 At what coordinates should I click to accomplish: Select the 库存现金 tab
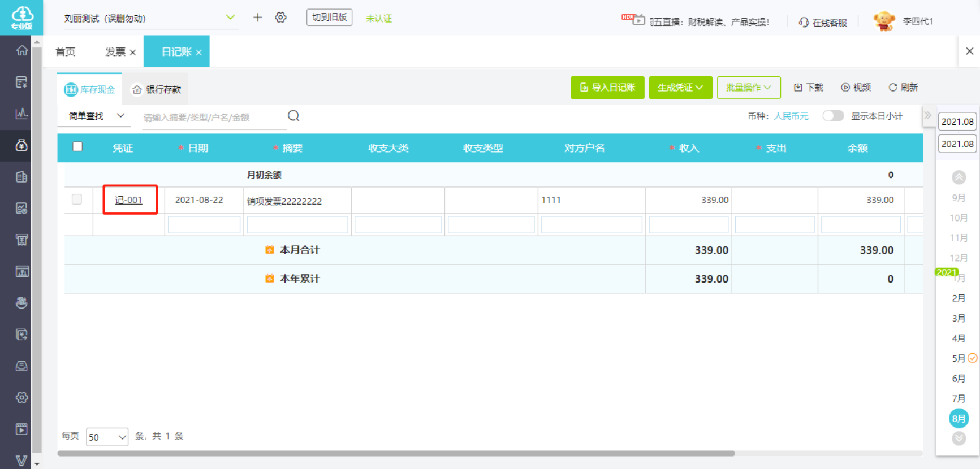pos(90,89)
